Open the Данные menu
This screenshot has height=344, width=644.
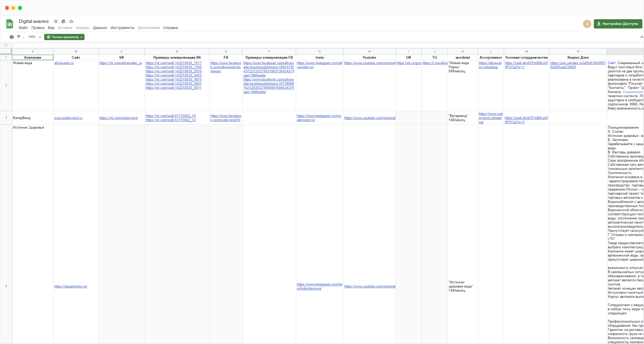(x=100, y=28)
